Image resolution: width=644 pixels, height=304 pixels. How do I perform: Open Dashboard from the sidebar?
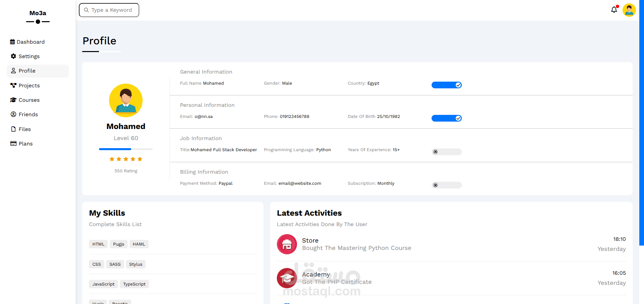(x=38, y=42)
